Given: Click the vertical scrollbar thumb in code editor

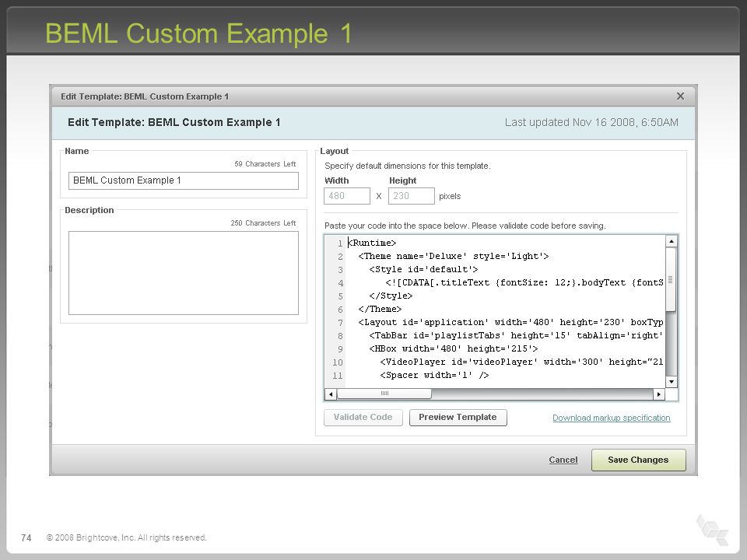Looking at the screenshot, I should click(x=671, y=279).
